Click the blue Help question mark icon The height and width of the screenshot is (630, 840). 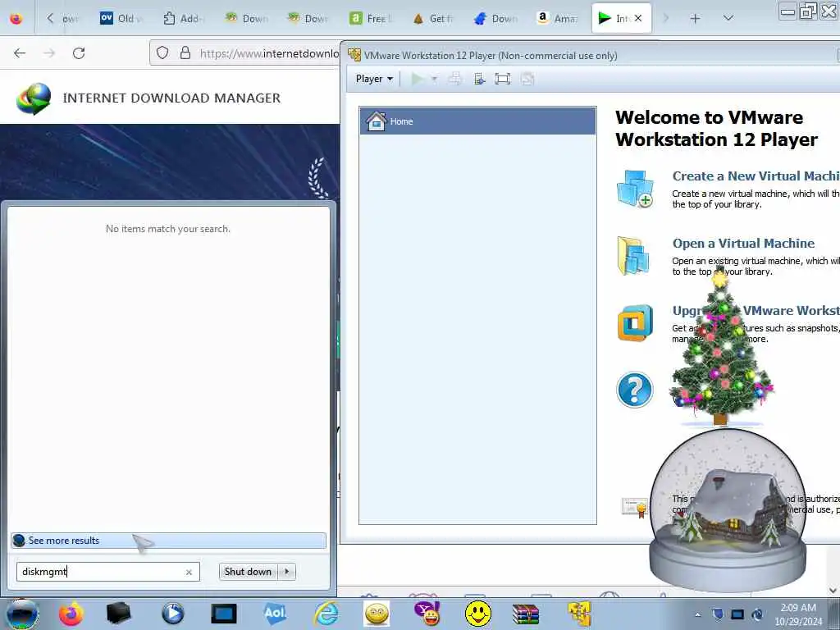[x=635, y=390]
